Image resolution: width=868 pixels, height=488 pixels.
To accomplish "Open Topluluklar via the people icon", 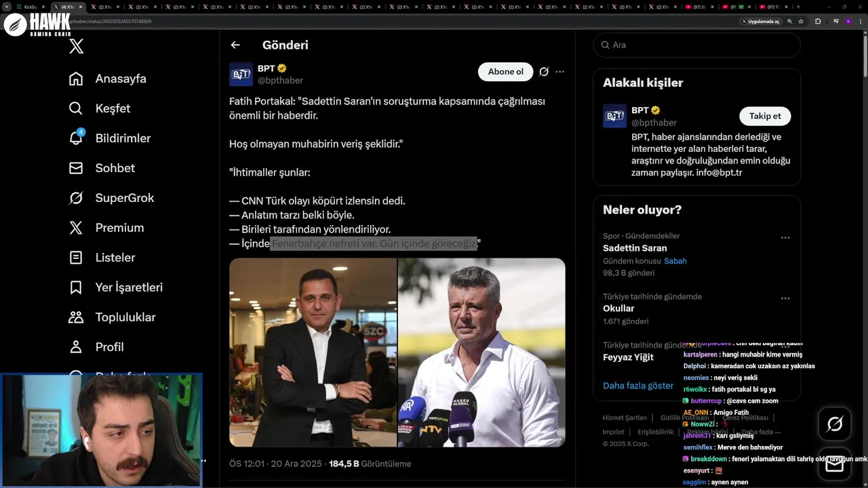I will tap(76, 317).
